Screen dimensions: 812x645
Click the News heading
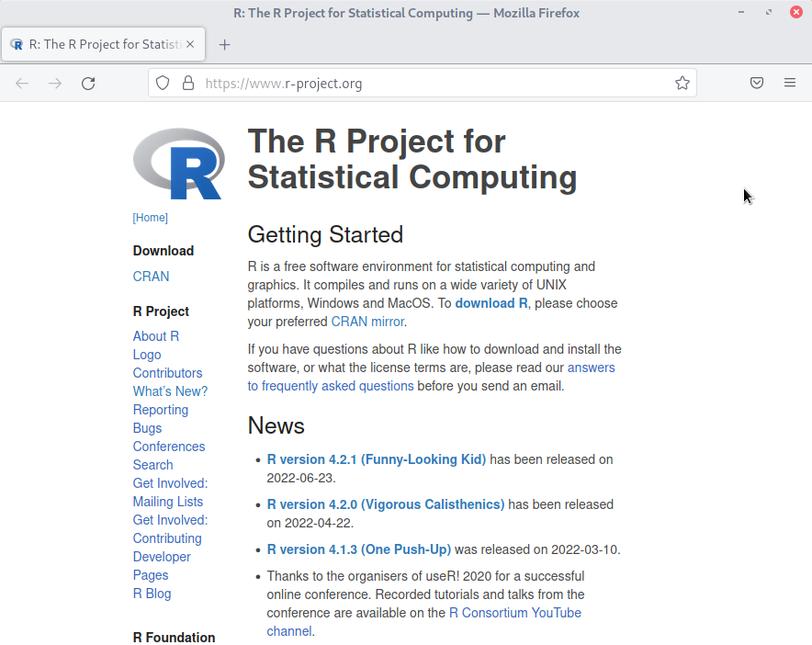pos(276,425)
